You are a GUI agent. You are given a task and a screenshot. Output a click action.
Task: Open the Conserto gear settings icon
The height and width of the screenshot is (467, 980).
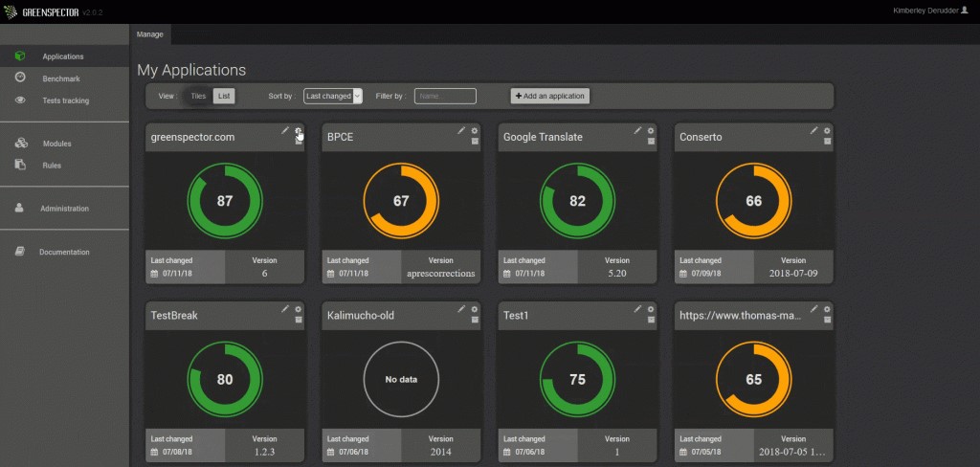(x=827, y=131)
